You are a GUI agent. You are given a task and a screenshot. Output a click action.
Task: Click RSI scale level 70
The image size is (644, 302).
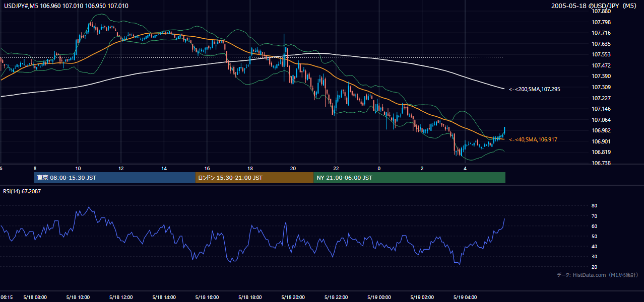[594, 216]
